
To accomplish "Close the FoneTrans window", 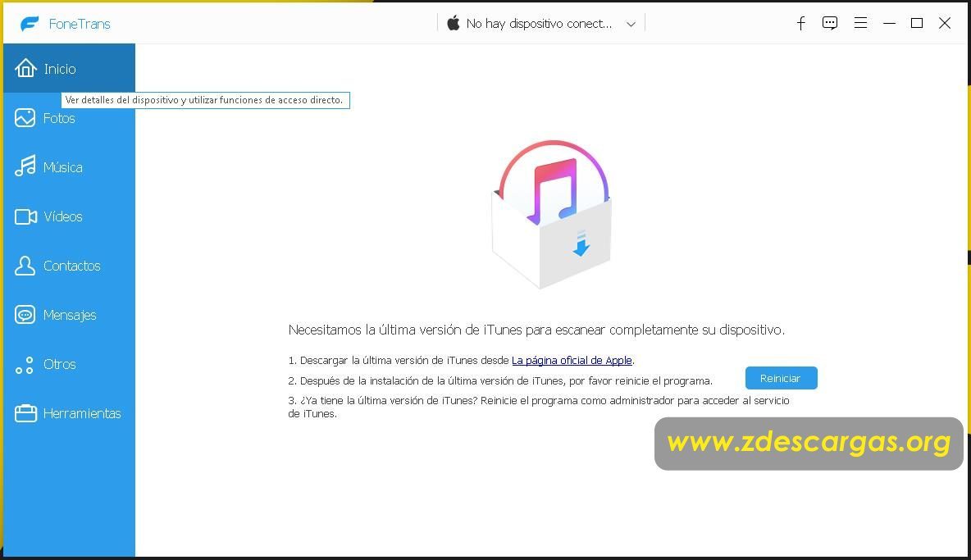I will [x=945, y=24].
